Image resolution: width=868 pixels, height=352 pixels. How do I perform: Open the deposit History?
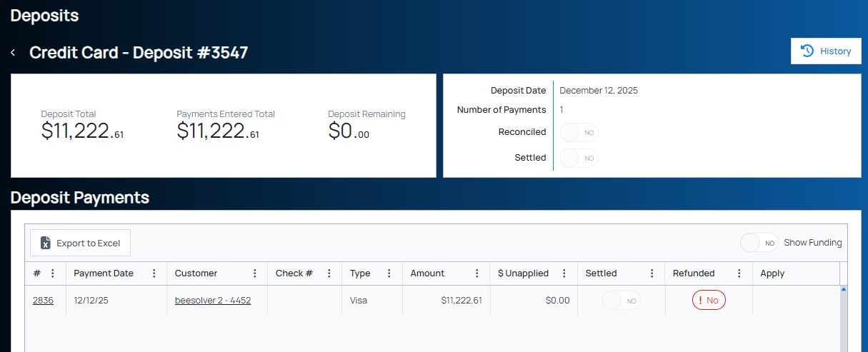(826, 51)
